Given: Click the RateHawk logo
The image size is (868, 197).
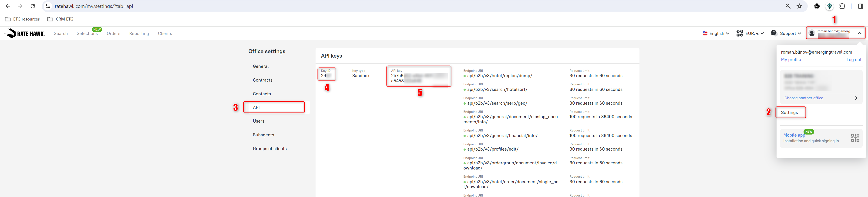Looking at the screenshot, I should coord(25,33).
